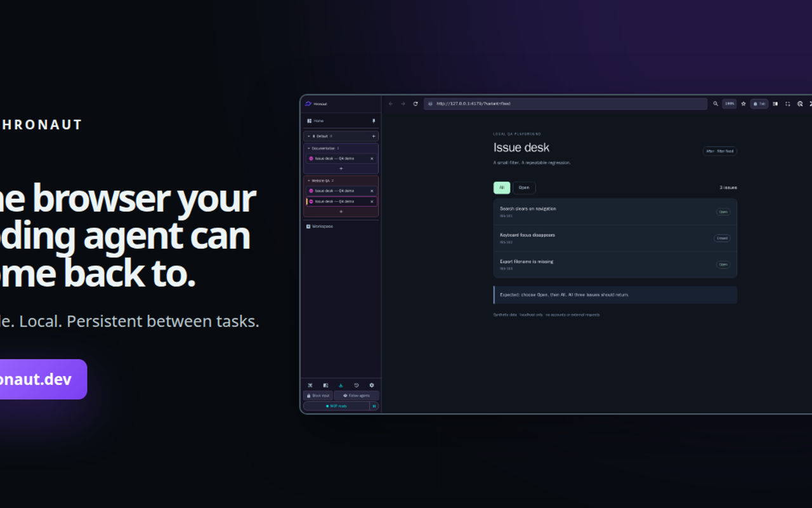812x508 pixels.
Task: Click the teal downloads icon in sidebar
Action: pyautogui.click(x=341, y=385)
